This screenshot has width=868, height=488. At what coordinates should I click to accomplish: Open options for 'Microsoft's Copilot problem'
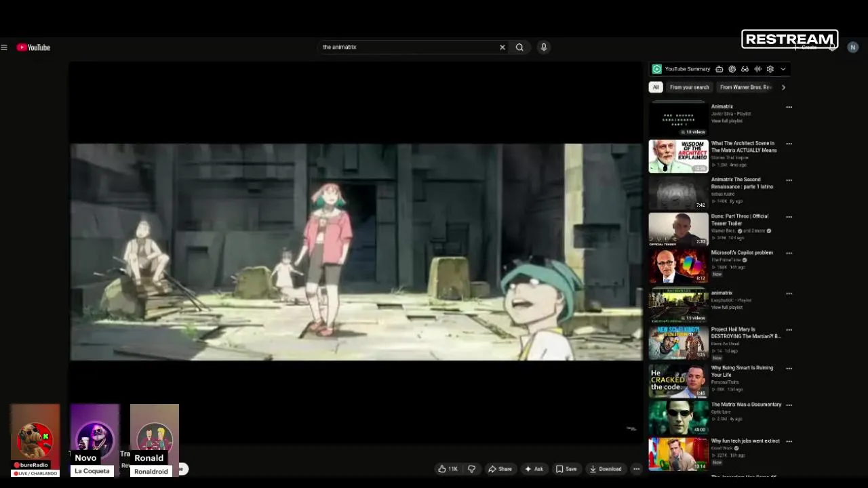point(789,253)
